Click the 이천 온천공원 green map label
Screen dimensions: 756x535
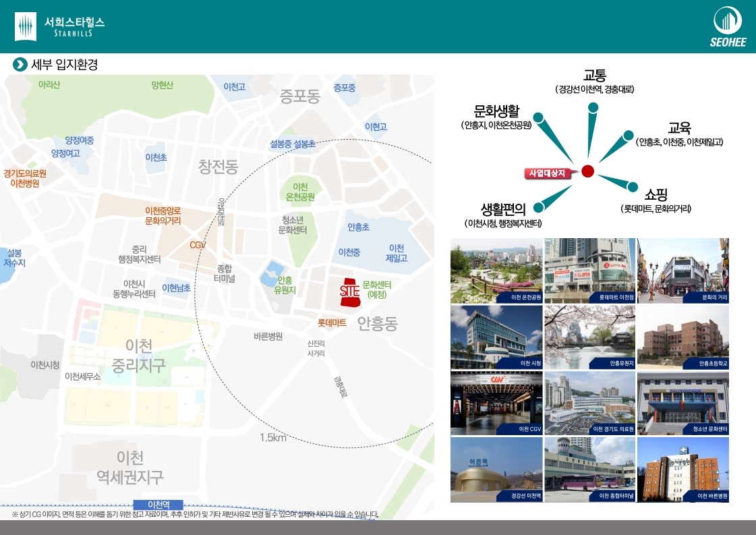click(x=300, y=192)
